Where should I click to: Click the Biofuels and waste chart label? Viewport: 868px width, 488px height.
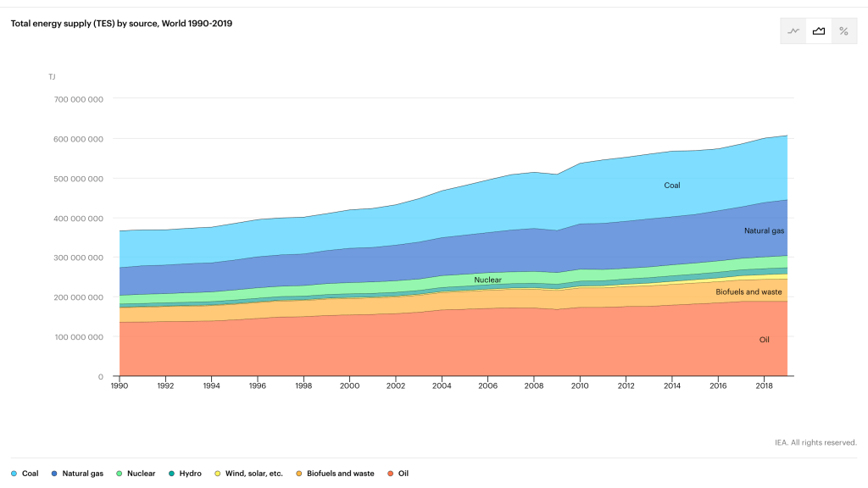748,291
